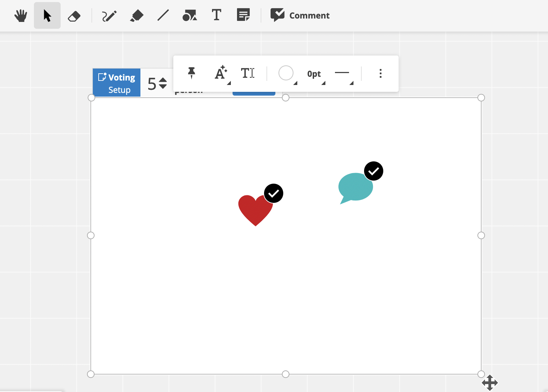Open the overflow options kebab menu
This screenshot has width=548, height=392.
click(x=381, y=73)
